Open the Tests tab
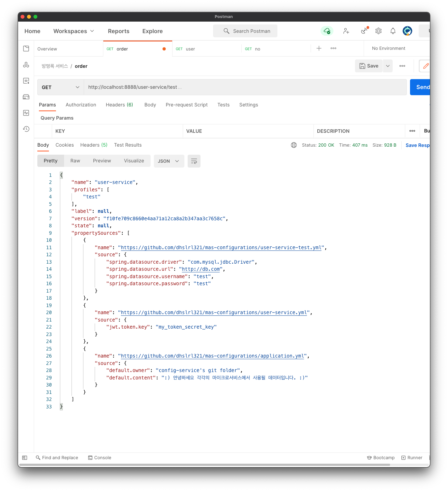Viewport: 448px width, 491px height. coord(224,105)
